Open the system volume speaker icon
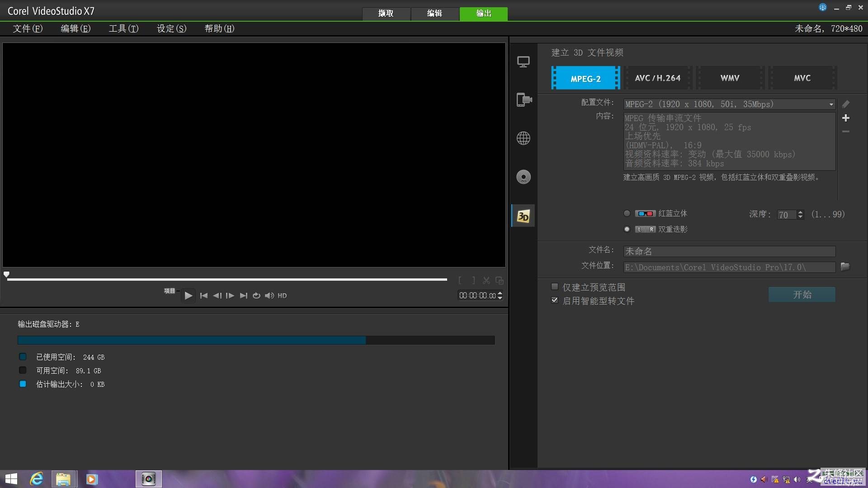The height and width of the screenshot is (488, 868). pos(269,296)
